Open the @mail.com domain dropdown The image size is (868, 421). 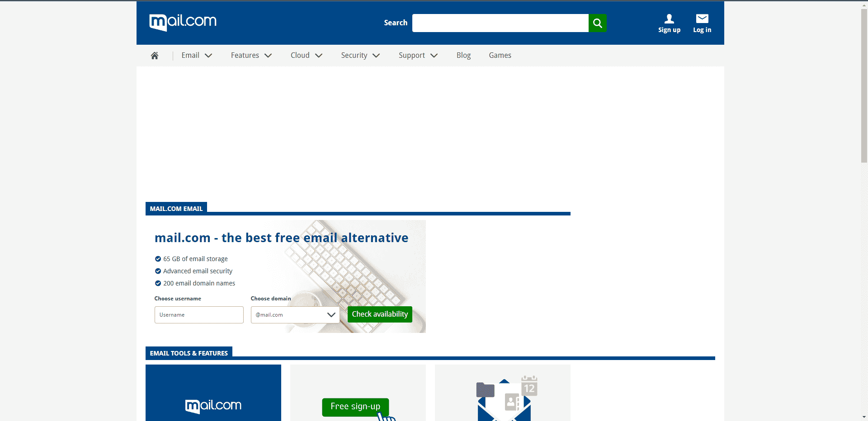coord(295,315)
